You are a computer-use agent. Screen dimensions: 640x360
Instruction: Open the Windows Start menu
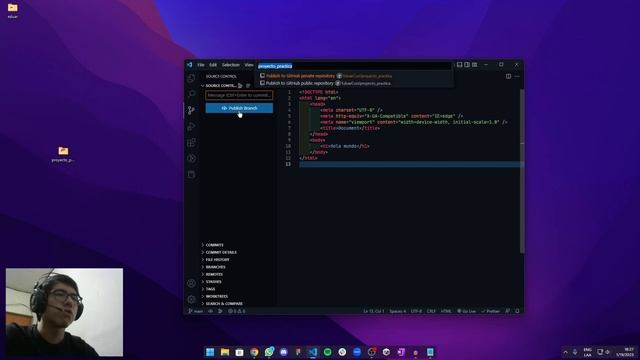[x=210, y=352]
